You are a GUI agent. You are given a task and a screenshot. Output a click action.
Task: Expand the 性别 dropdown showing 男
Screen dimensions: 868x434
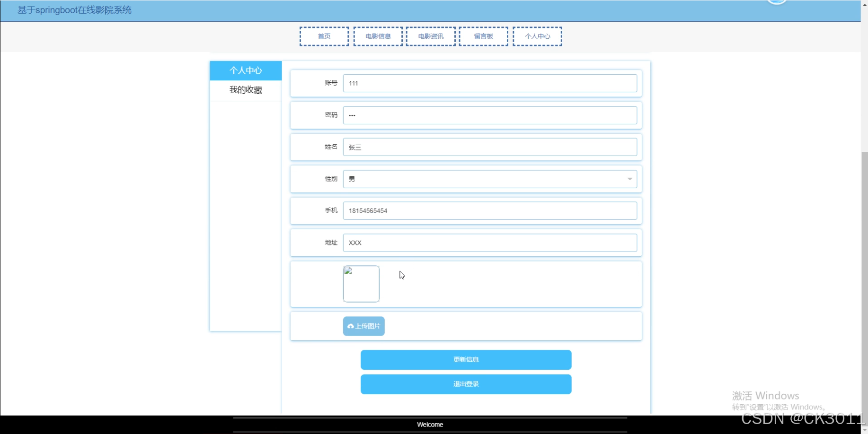point(490,179)
